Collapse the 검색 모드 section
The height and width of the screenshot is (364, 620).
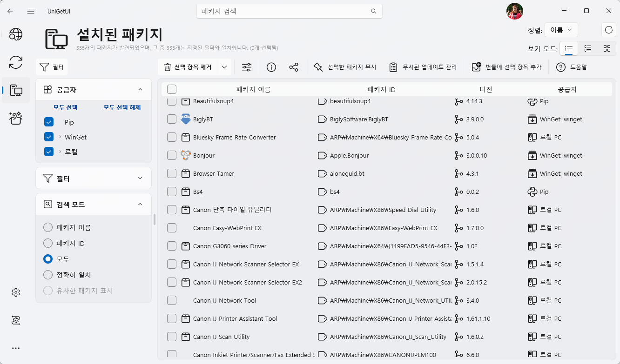click(140, 205)
